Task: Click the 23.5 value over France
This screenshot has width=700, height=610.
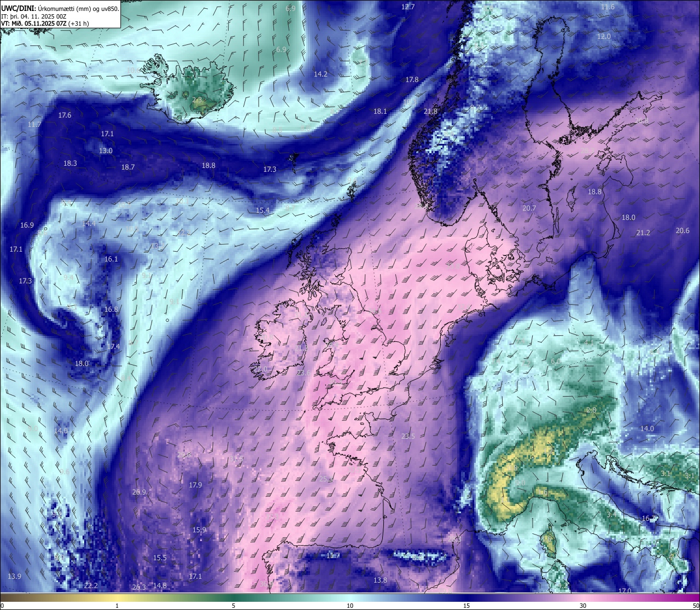Action: pos(408,437)
